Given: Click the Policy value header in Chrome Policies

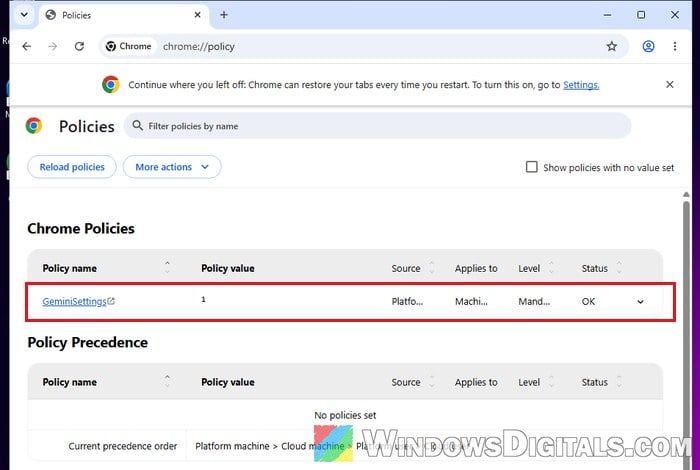Looking at the screenshot, I should point(228,268).
